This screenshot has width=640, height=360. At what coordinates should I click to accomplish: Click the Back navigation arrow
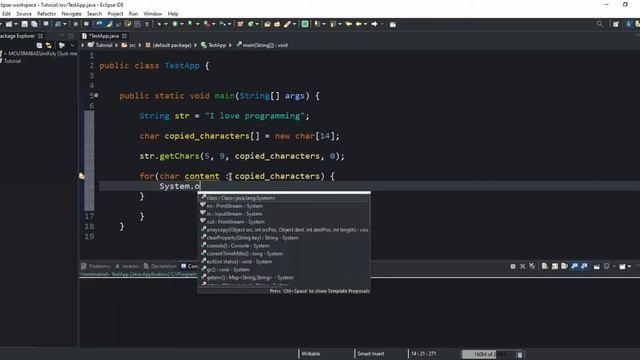[359, 24]
